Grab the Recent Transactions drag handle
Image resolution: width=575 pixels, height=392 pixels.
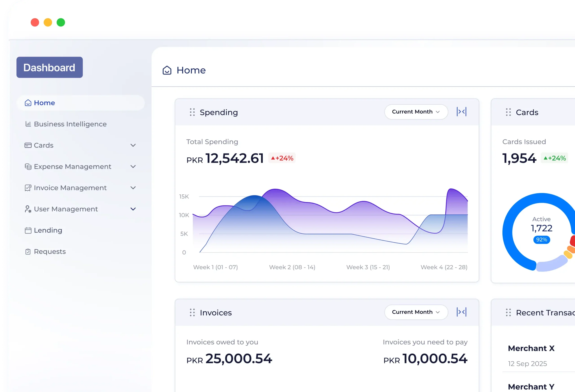(x=508, y=312)
